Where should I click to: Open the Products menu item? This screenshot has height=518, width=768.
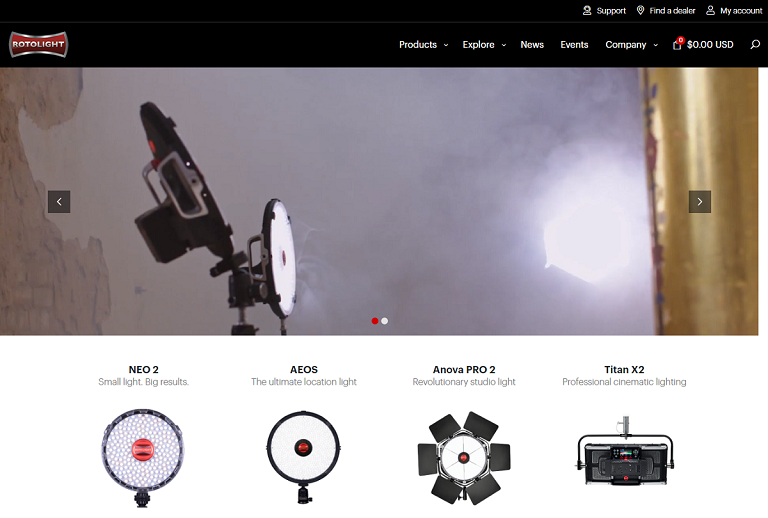418,45
